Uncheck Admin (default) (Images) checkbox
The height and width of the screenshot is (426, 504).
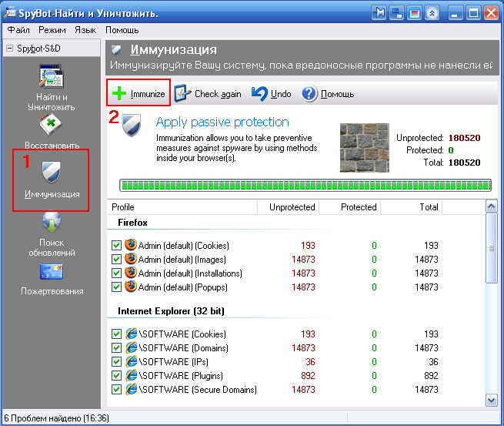click(x=116, y=259)
